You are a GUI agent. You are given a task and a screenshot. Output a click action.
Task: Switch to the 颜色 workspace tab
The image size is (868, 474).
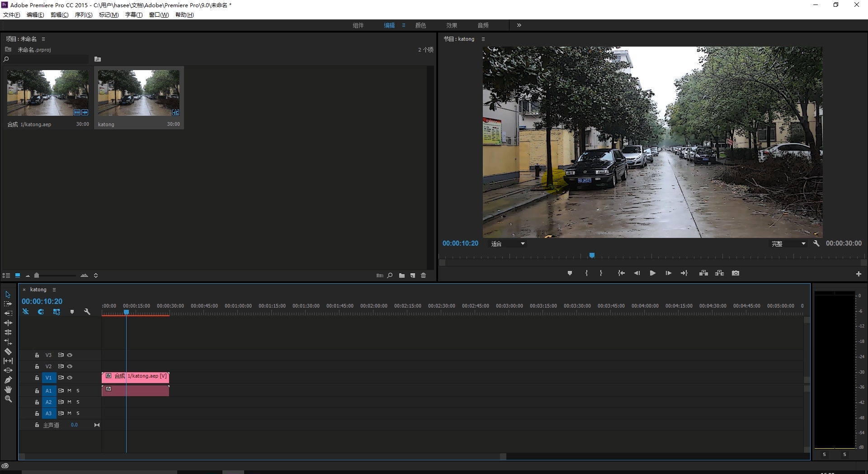click(420, 25)
